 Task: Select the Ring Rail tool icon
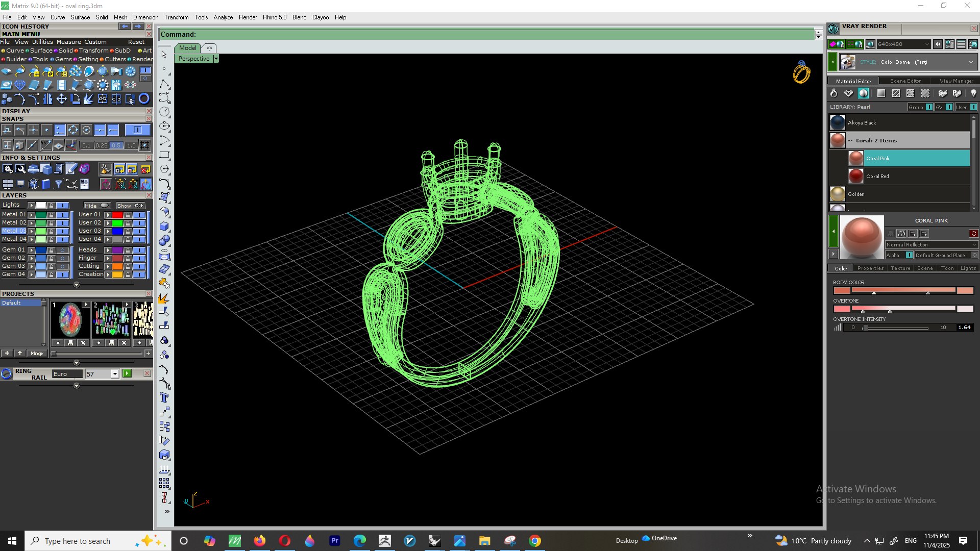click(x=6, y=374)
